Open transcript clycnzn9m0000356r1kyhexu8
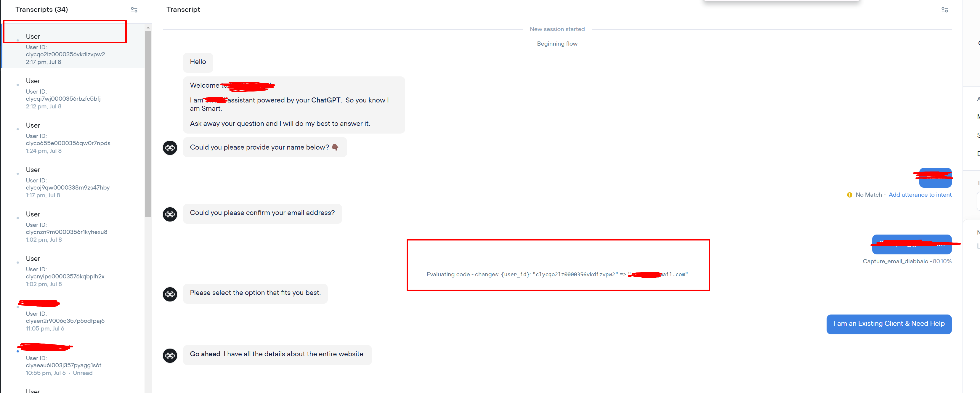980x393 pixels. pyautogui.click(x=73, y=227)
